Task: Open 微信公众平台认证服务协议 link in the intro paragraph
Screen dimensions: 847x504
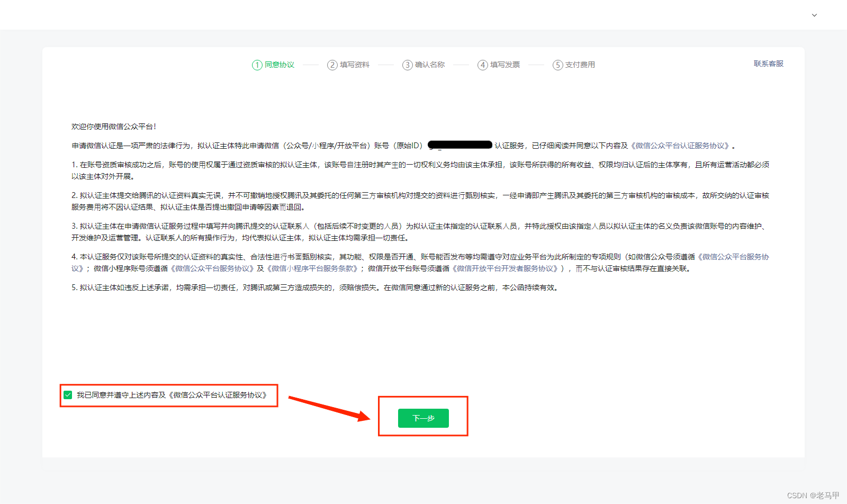Action: 681,146
